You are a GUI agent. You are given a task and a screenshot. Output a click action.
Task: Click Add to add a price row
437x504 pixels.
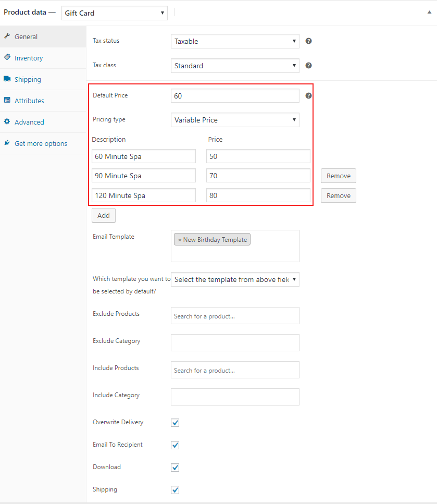pos(104,215)
